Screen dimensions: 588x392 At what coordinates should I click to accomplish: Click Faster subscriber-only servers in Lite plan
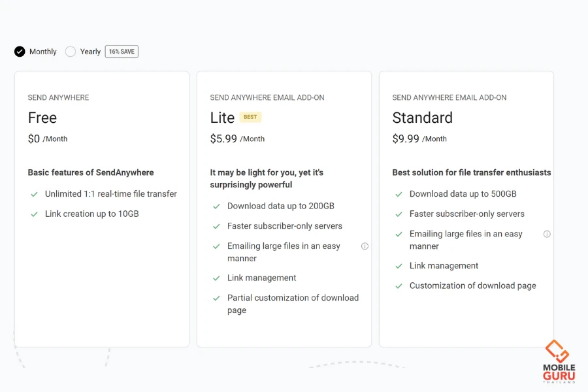pyautogui.click(x=285, y=226)
